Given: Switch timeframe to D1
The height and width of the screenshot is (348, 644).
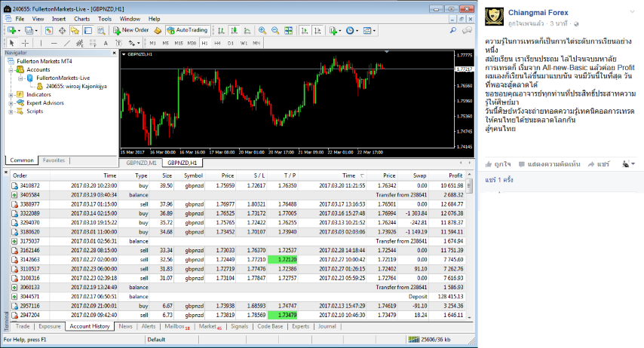Looking at the screenshot, I should pyautogui.click(x=231, y=43).
